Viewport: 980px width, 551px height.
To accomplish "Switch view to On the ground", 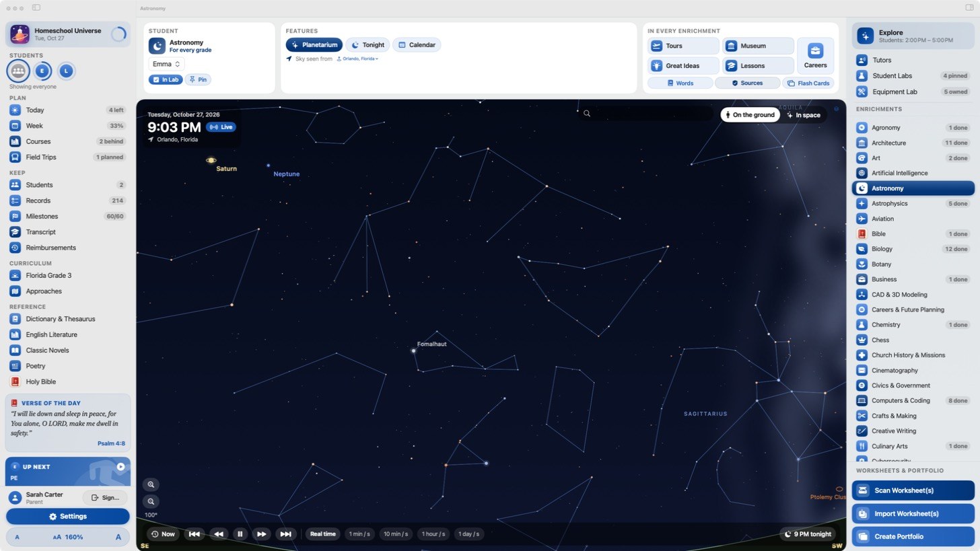I will coord(750,115).
